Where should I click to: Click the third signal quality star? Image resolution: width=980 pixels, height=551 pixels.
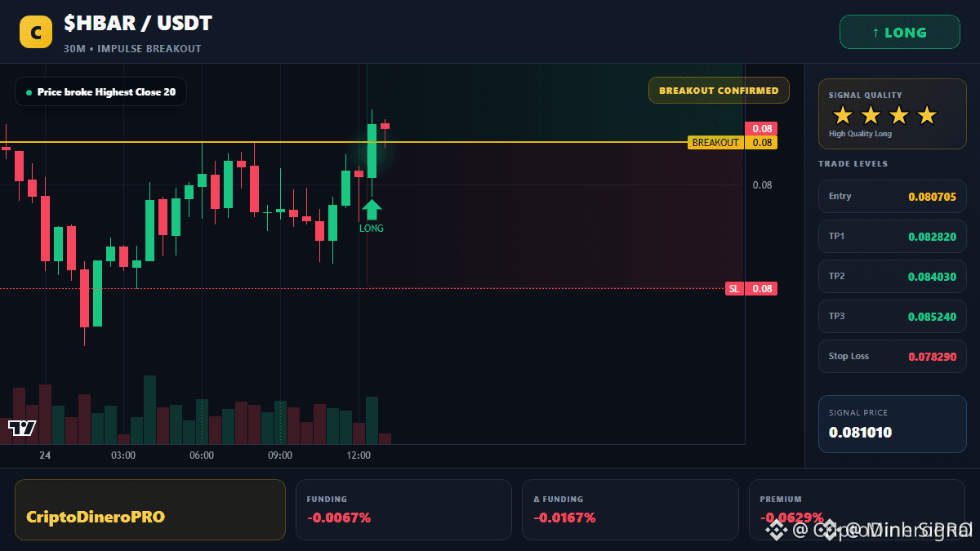point(898,115)
